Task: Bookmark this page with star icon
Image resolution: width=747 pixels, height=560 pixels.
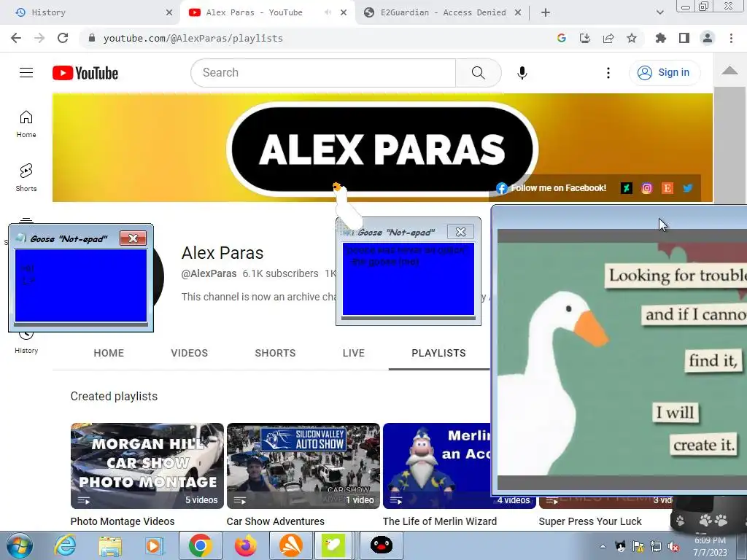Action: point(631,38)
